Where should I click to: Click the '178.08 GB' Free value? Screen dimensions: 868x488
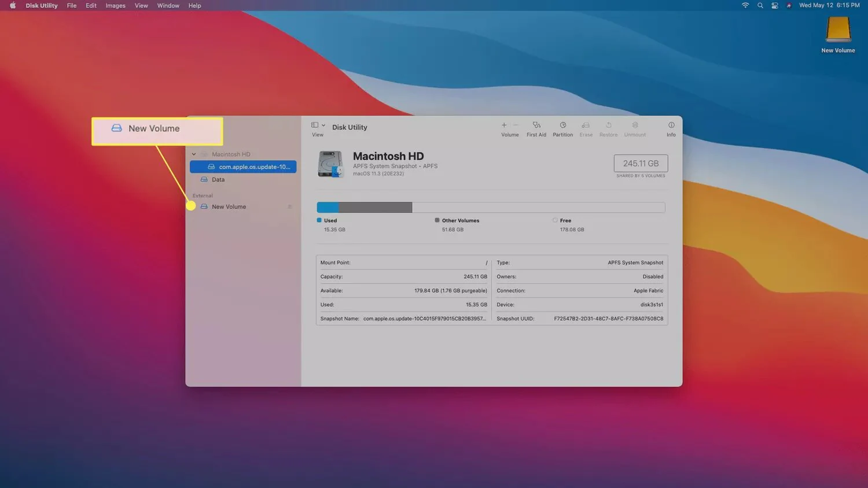tap(572, 230)
